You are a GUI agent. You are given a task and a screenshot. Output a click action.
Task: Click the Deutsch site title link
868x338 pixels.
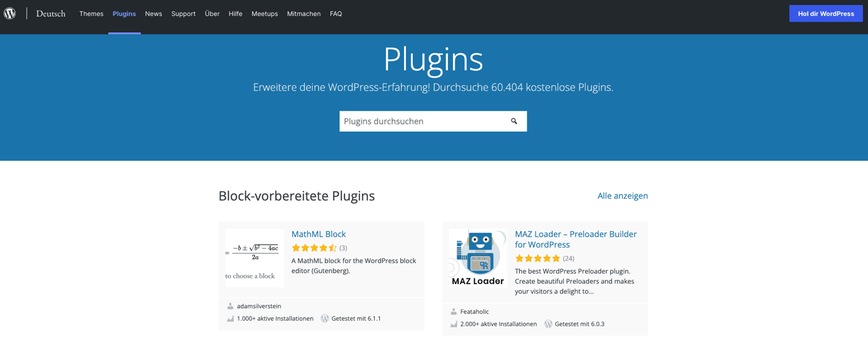(51, 13)
